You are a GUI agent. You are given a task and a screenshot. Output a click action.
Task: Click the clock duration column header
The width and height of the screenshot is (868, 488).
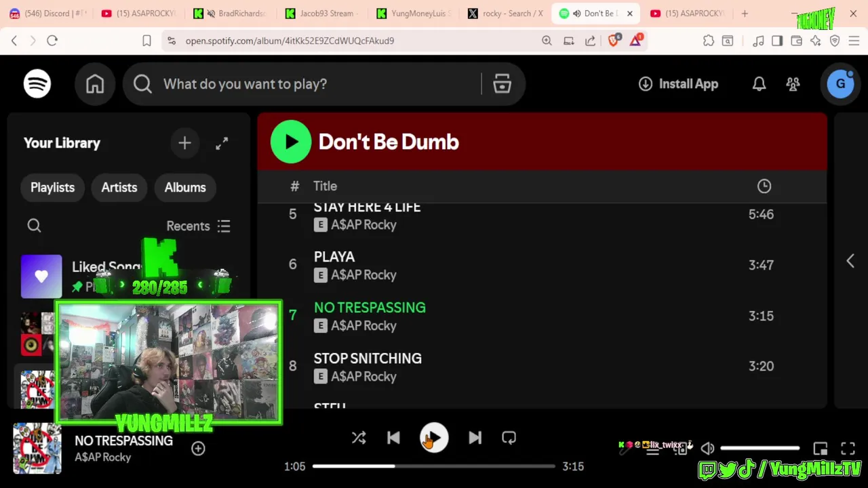(x=764, y=186)
